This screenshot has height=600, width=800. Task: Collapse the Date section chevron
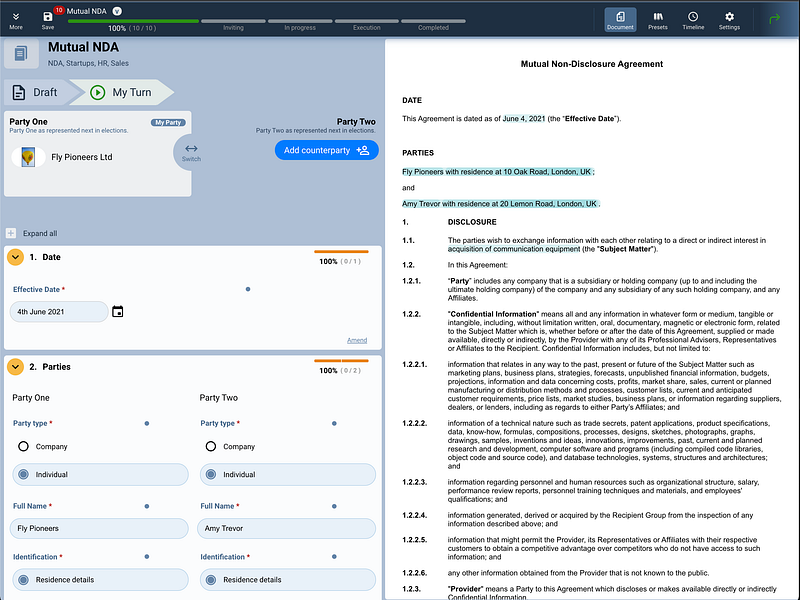pyautogui.click(x=15, y=257)
